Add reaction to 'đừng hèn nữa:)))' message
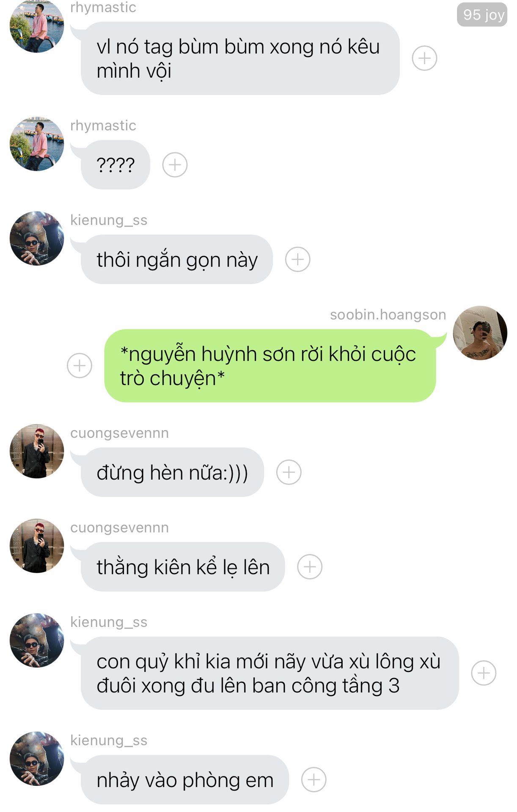This screenshot has width=517, height=812. coord(289,472)
